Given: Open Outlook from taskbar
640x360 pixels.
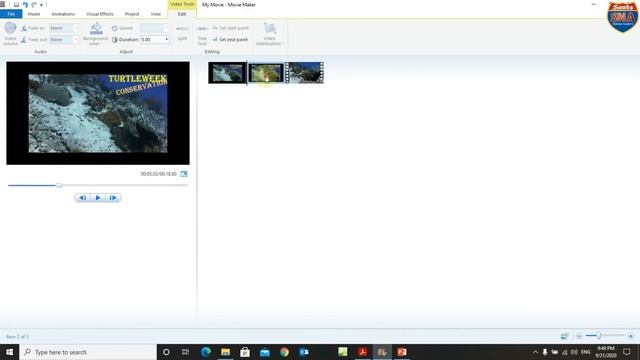Looking at the screenshot, I should pos(304,352).
